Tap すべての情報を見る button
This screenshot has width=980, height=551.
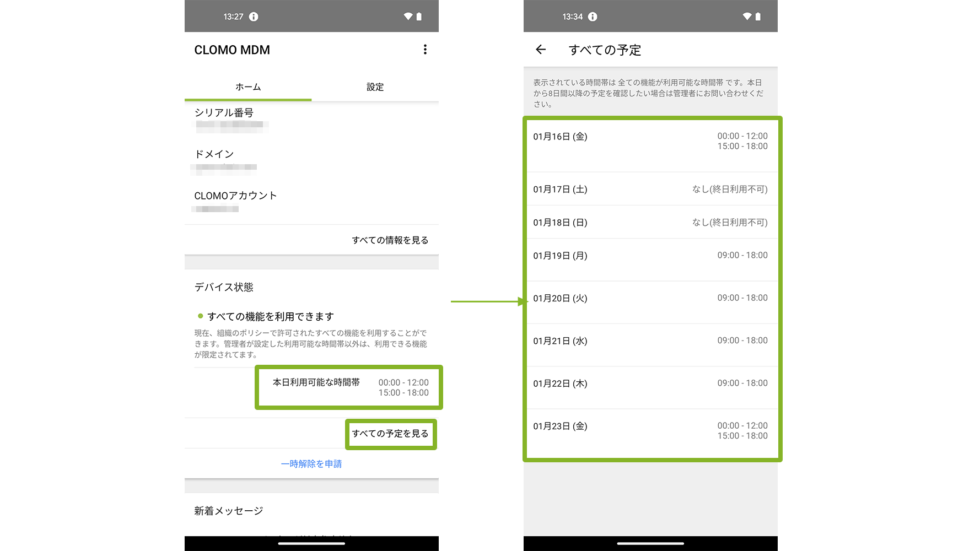[x=390, y=240]
